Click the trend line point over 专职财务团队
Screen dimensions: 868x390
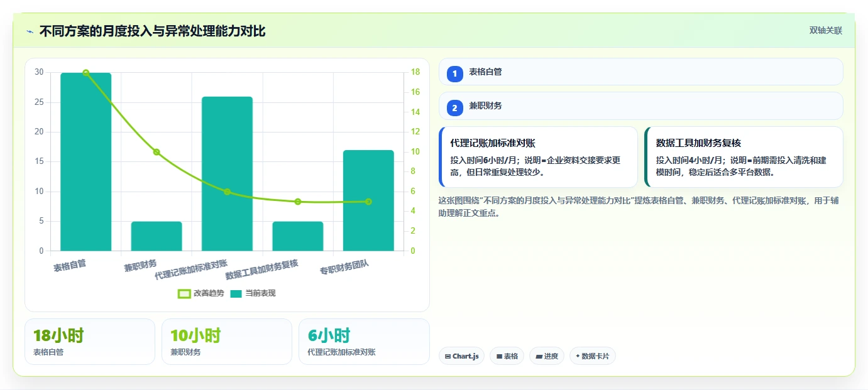coord(368,202)
